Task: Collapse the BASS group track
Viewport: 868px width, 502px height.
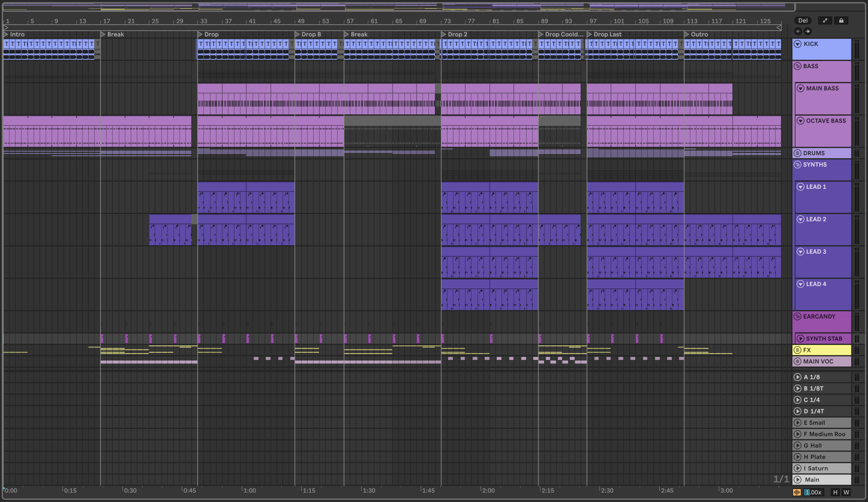Action: (797, 66)
